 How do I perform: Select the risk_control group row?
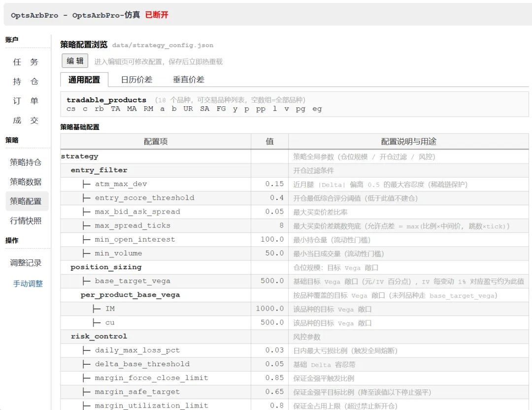point(295,336)
